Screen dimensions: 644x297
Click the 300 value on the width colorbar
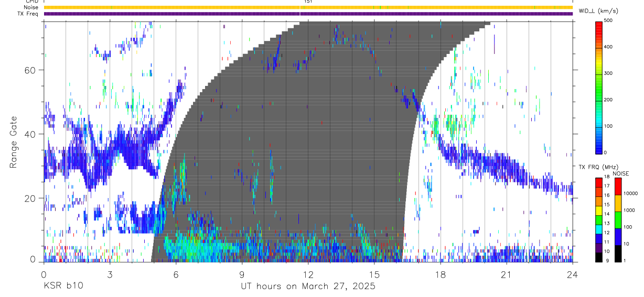pos(608,73)
